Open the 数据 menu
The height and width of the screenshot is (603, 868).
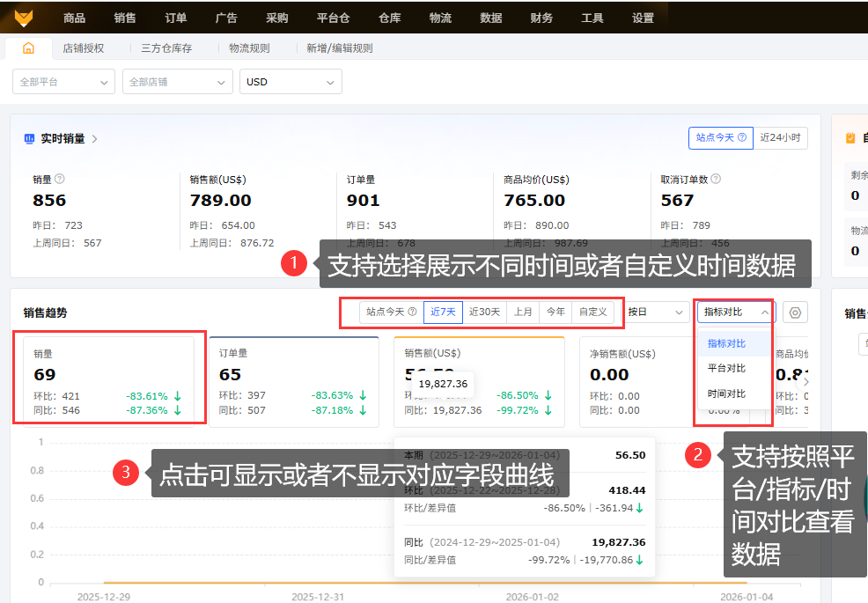click(491, 18)
